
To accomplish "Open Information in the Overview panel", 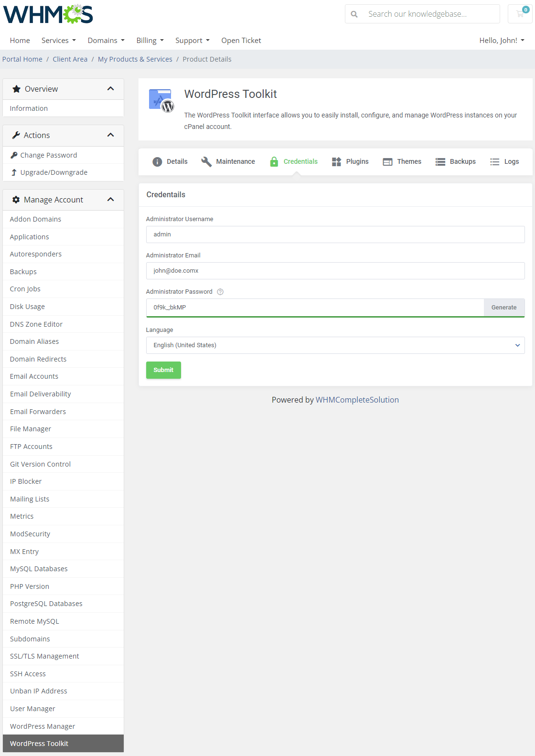I will [x=63, y=108].
